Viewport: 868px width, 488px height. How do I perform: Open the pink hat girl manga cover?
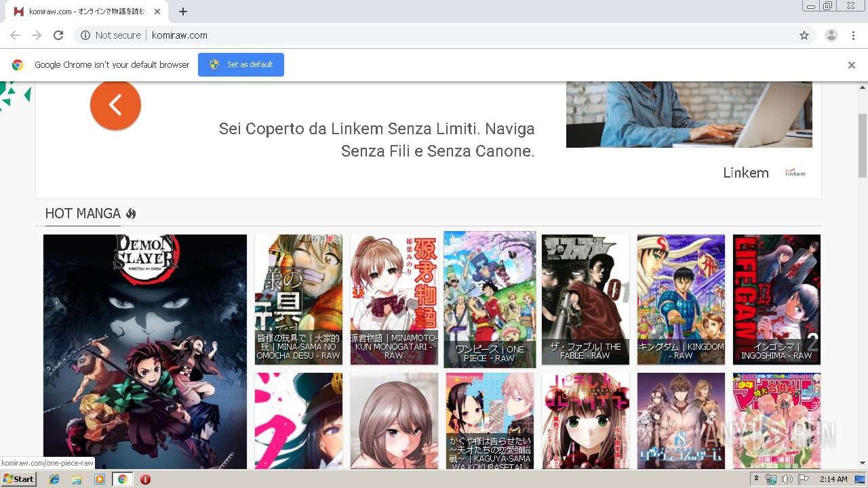[x=298, y=420]
